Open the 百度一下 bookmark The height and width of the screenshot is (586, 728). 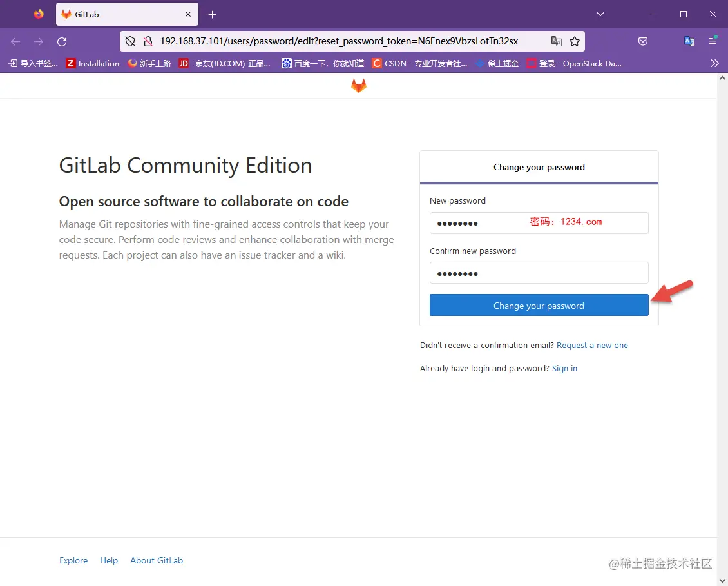point(323,64)
